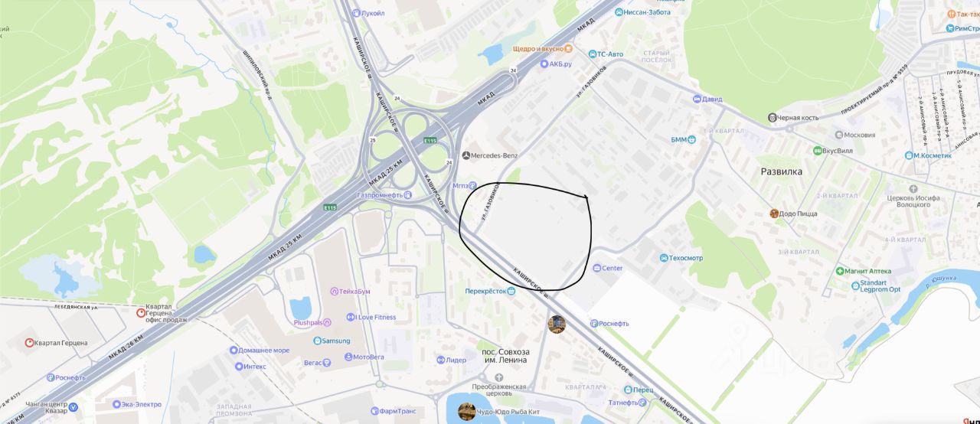Click the photo thumbnail near Роснефть
The height and width of the screenshot is (424, 980).
tap(557, 325)
